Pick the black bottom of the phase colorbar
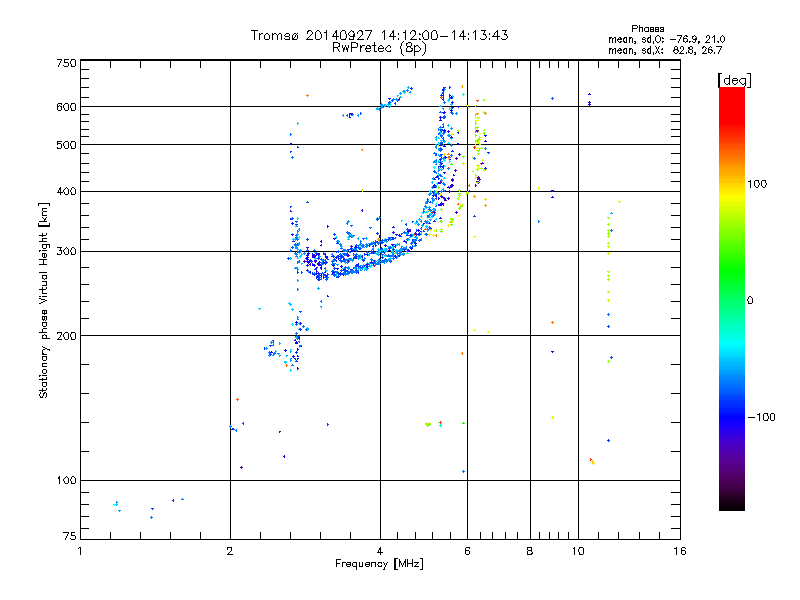This screenshot has width=800, height=600. coord(732,505)
